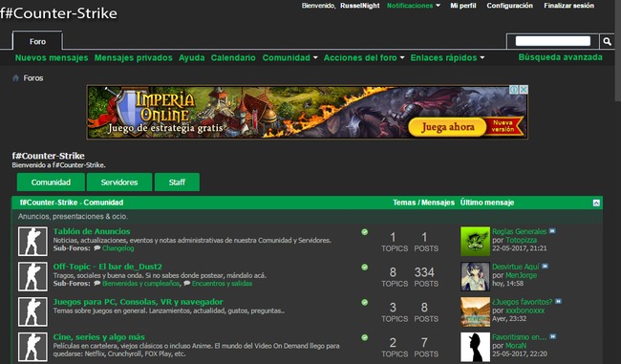Open Cine, series y algo más forum
This screenshot has width=621, height=364.
click(99, 337)
